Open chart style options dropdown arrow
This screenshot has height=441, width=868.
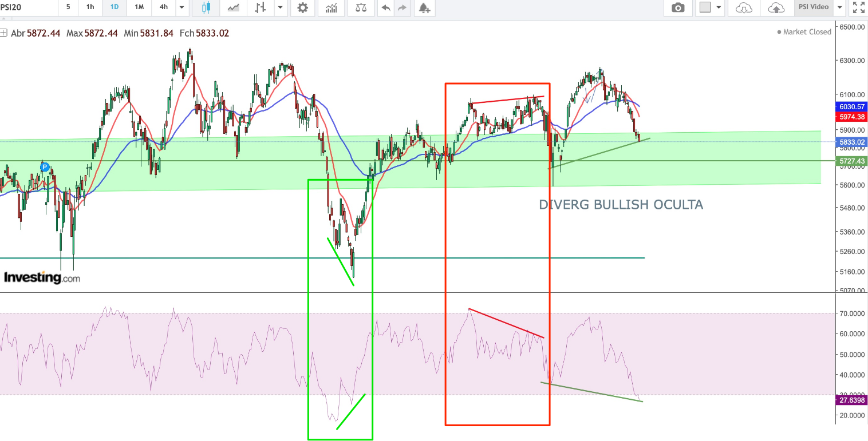pos(280,7)
